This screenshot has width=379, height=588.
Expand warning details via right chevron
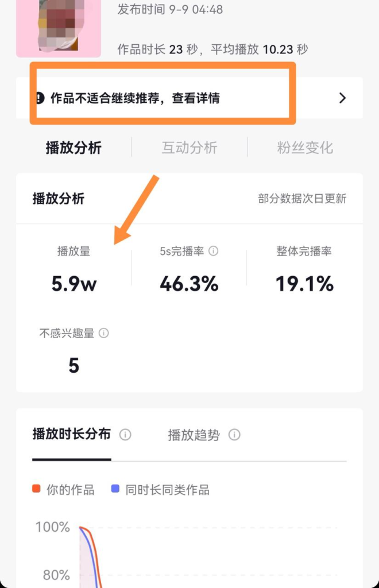pyautogui.click(x=342, y=98)
